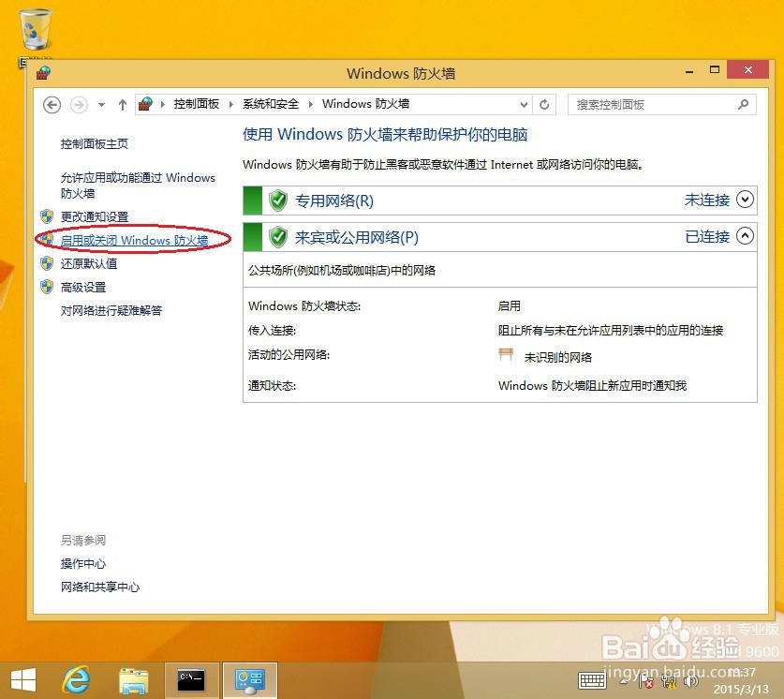Click the shield icon beside 还原默认值
The width and height of the screenshot is (784, 699).
(x=47, y=263)
